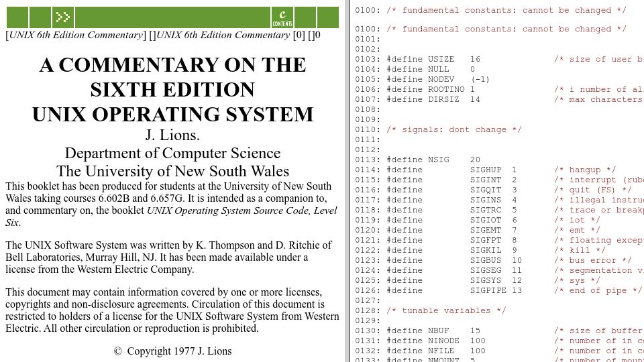Click line 0117 defining SIGINS
Image resolution: width=644 pixels, height=362 pixels.
pyautogui.click(x=499, y=200)
